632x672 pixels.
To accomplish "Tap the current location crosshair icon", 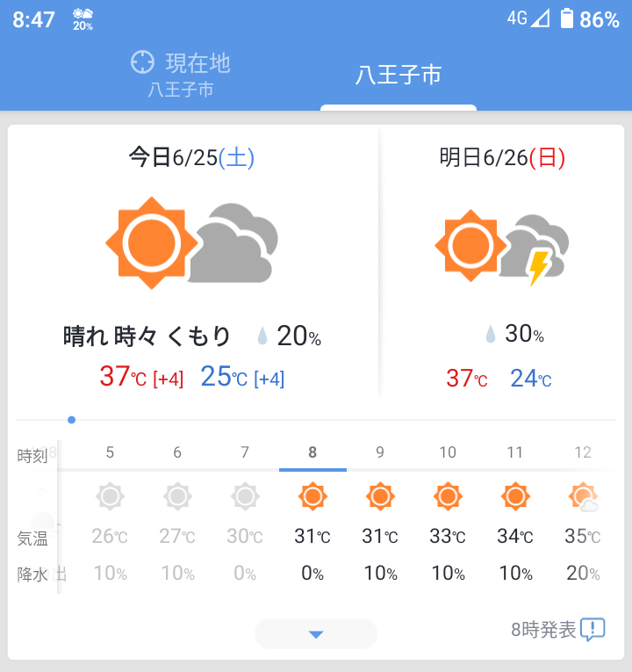I will 142,62.
